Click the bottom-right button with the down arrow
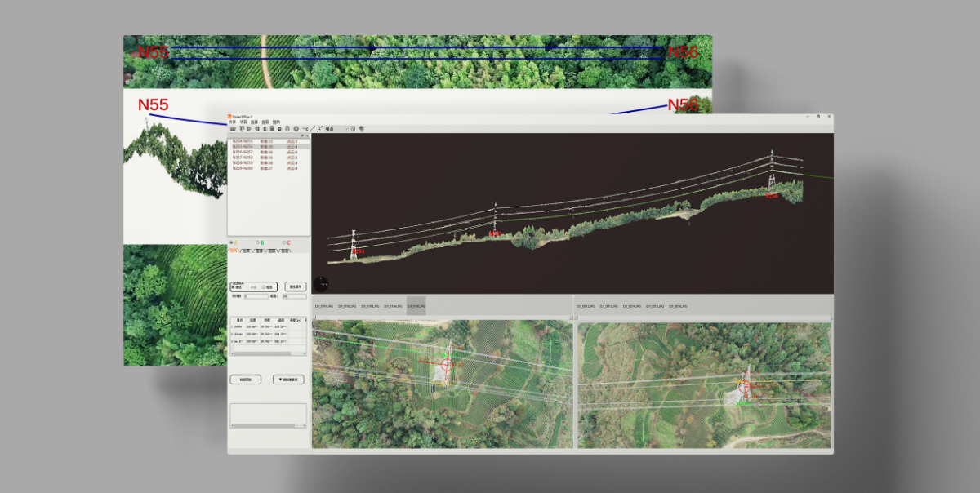Image resolution: width=980 pixels, height=493 pixels. point(288,380)
